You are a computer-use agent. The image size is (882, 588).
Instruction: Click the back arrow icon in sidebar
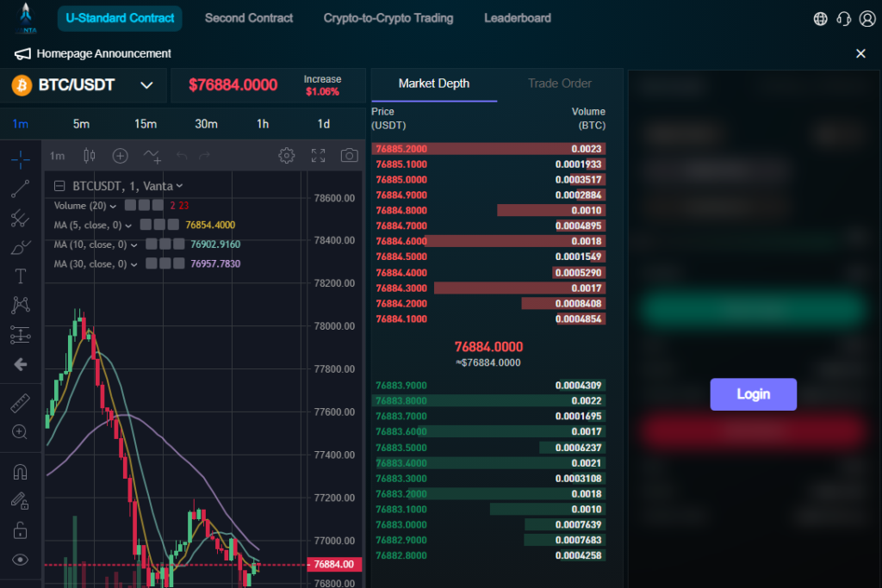pos(21,365)
